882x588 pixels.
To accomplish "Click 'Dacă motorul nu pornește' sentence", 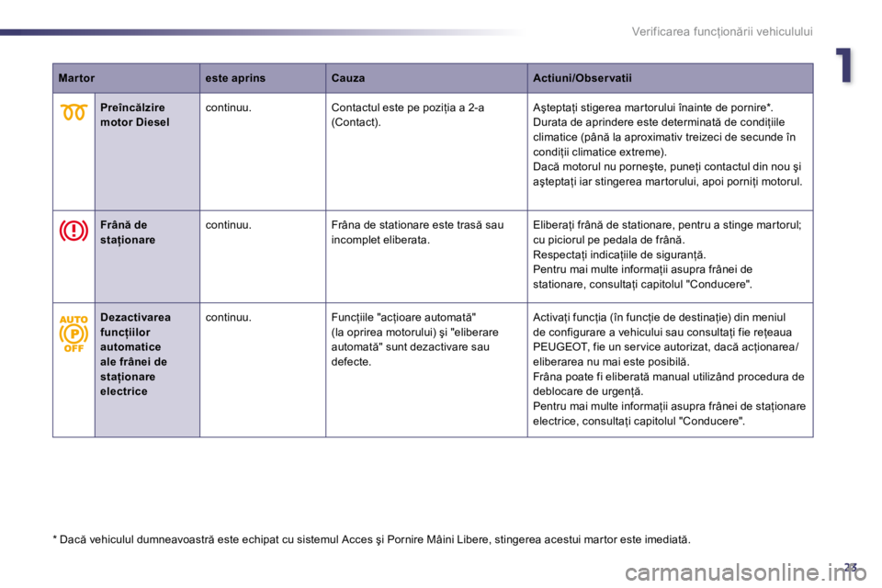I will tap(668, 174).
